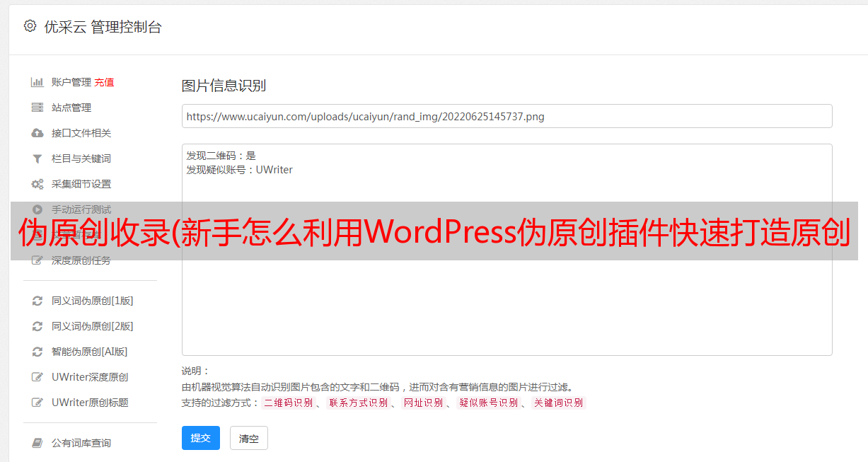Click the filter icon for 栏目与关键词

click(x=37, y=158)
